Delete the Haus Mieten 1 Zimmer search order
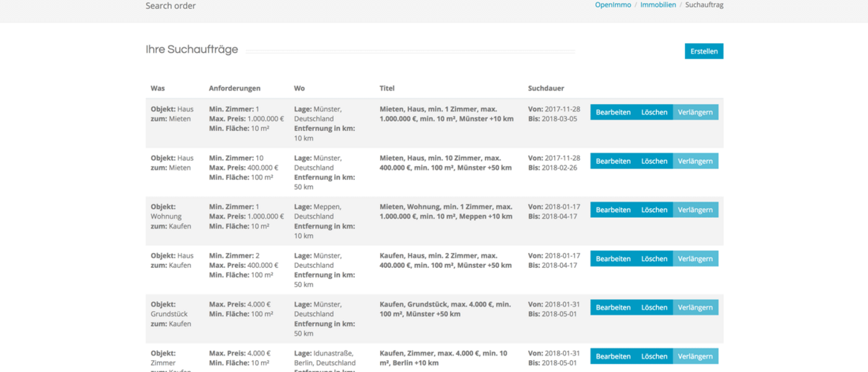The height and width of the screenshot is (372, 868). (x=655, y=112)
